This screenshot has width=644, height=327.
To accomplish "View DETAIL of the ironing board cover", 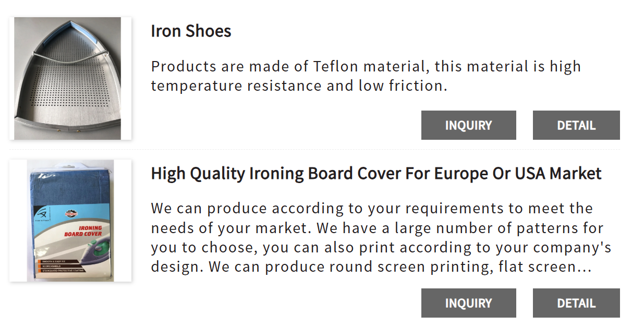I will tap(576, 302).
